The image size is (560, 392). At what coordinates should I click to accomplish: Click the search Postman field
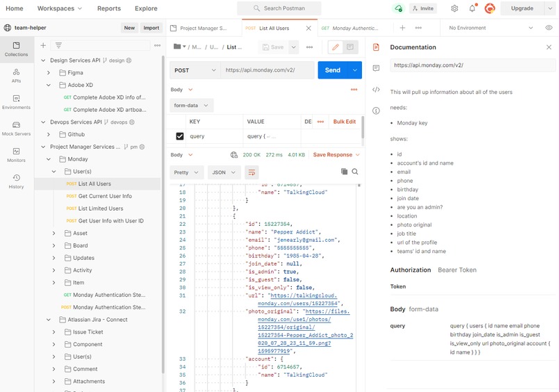coord(279,8)
